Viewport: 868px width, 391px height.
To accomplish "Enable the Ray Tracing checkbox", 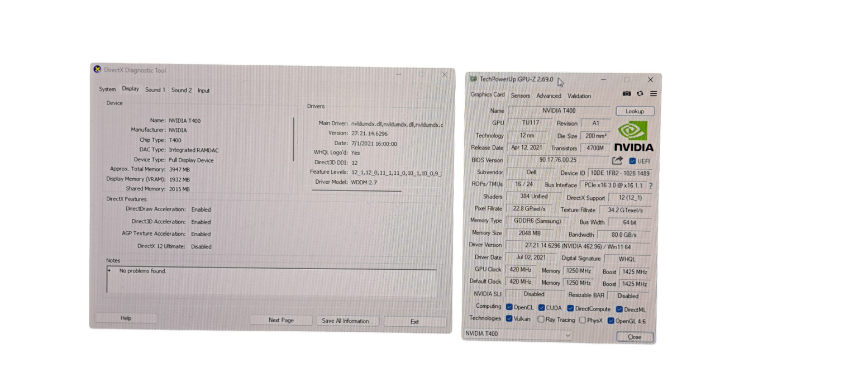I will coord(541,320).
